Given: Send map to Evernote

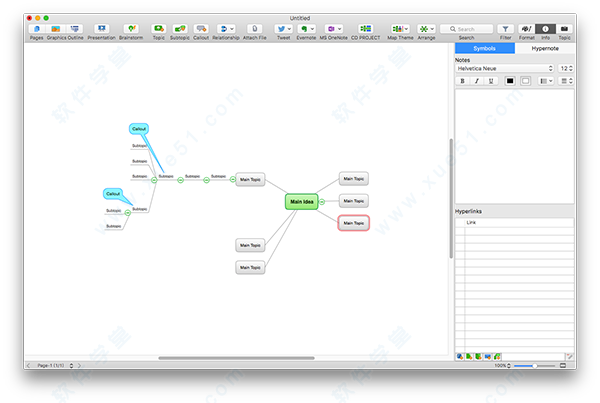Looking at the screenshot, I should coord(304,29).
